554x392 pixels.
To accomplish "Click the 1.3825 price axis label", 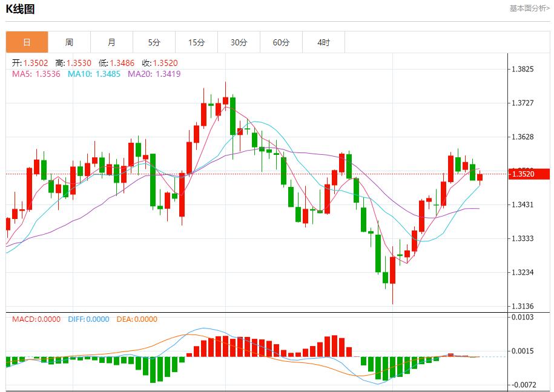I will pos(523,70).
